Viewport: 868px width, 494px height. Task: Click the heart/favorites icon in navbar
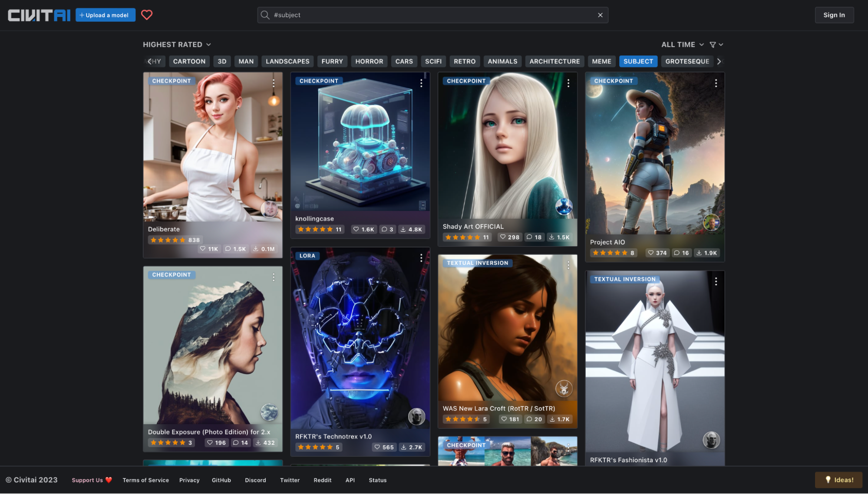point(147,14)
